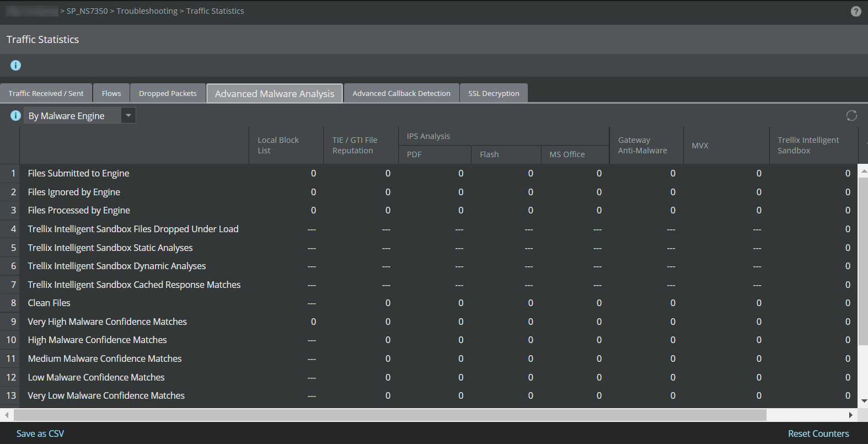868x444 pixels.
Task: Select Trellix Intelligent Sandbox Static Analyses row
Action: tap(429, 248)
